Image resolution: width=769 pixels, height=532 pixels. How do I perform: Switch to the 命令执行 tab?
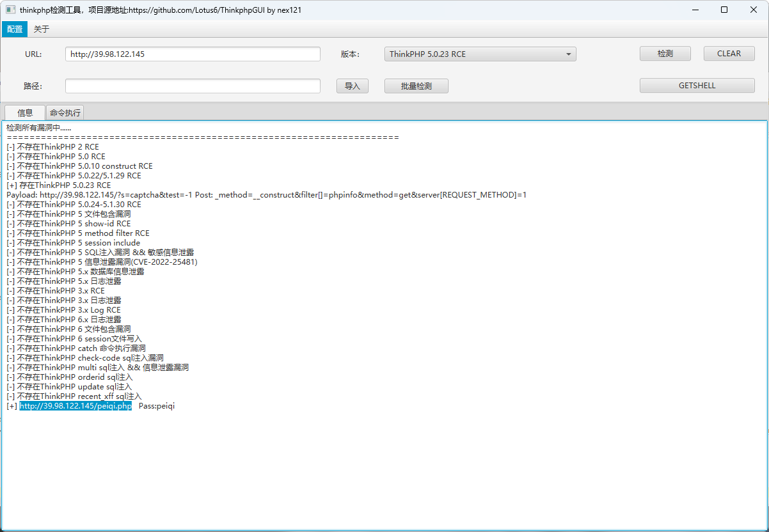(x=65, y=113)
